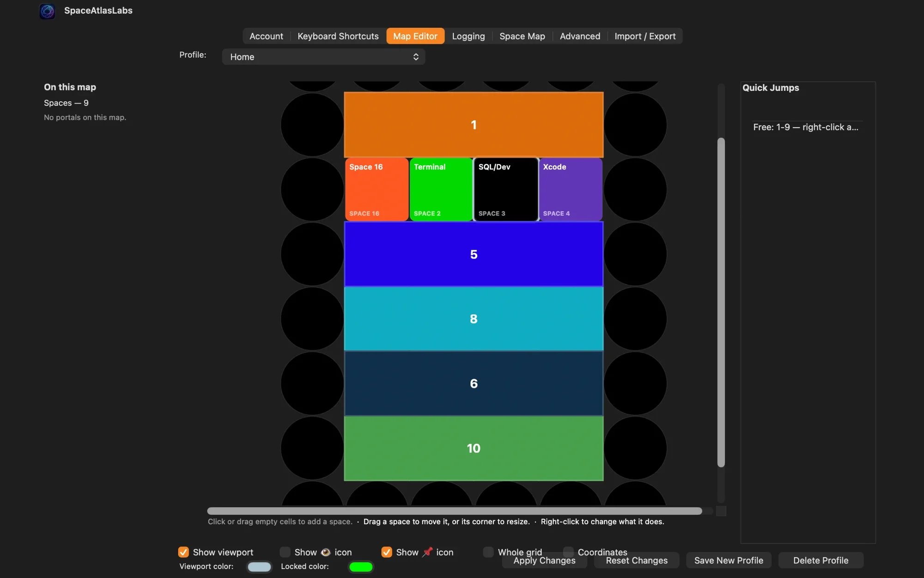
Task: Click the Delete Profile button
Action: pos(821,560)
